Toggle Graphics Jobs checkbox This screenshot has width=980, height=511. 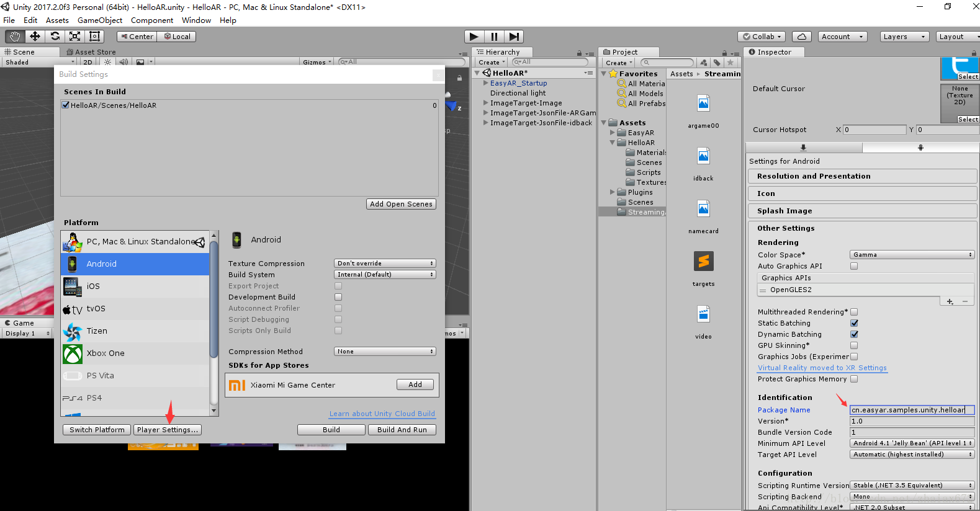click(854, 357)
